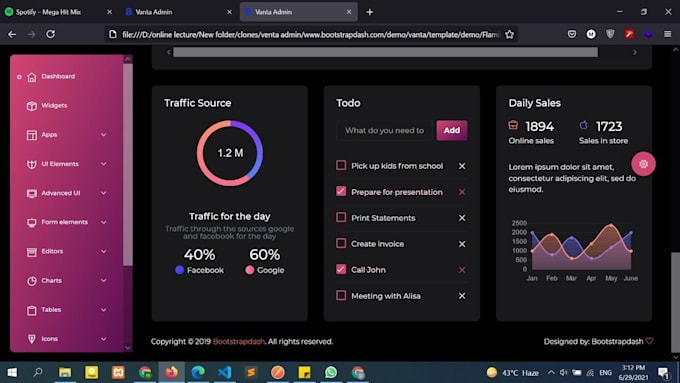
Task: Uncheck the Call John box
Action: 341,269
